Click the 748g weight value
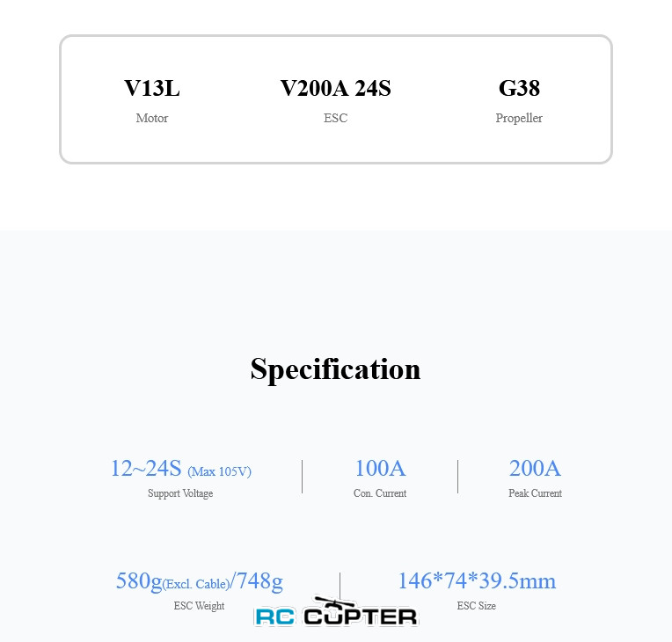The width and height of the screenshot is (672, 642). (259, 581)
